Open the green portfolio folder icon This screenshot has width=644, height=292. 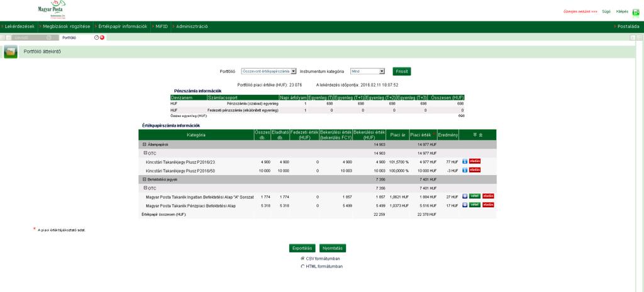(11, 52)
